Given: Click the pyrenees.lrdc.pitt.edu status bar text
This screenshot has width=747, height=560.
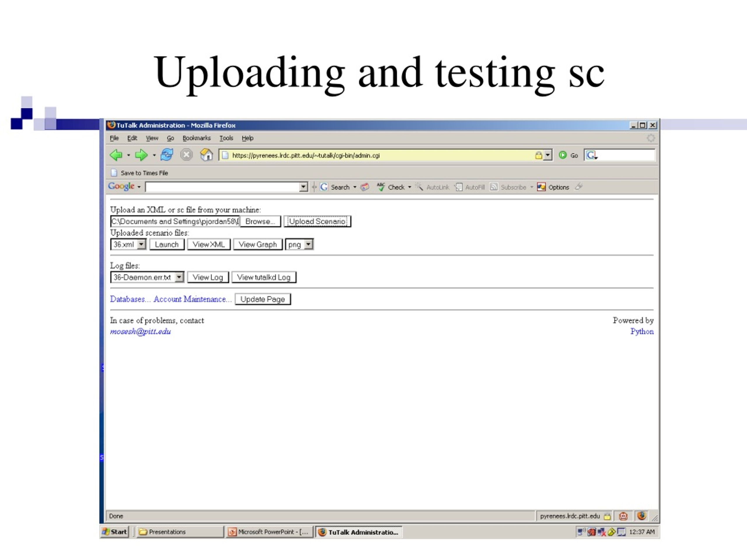Looking at the screenshot, I should (570, 516).
